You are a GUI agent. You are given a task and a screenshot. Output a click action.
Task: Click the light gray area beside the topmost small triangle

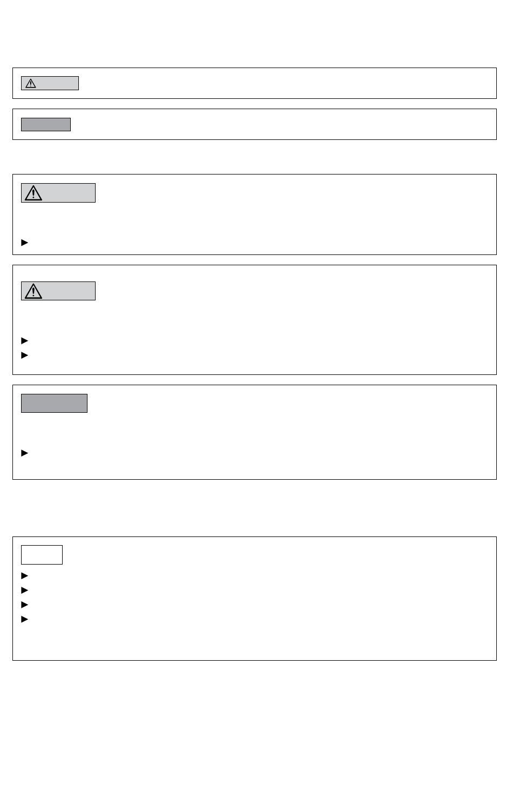point(57,83)
